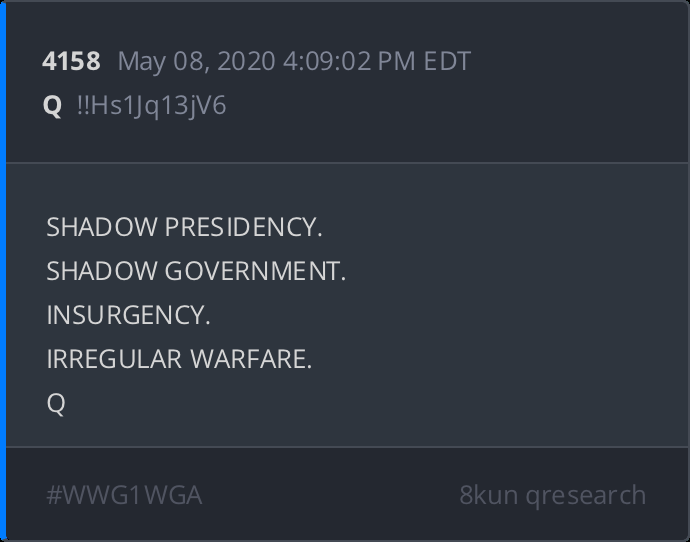The height and width of the screenshot is (542, 690).
Task: Click the INSURGENCY line of text
Action: point(128,315)
